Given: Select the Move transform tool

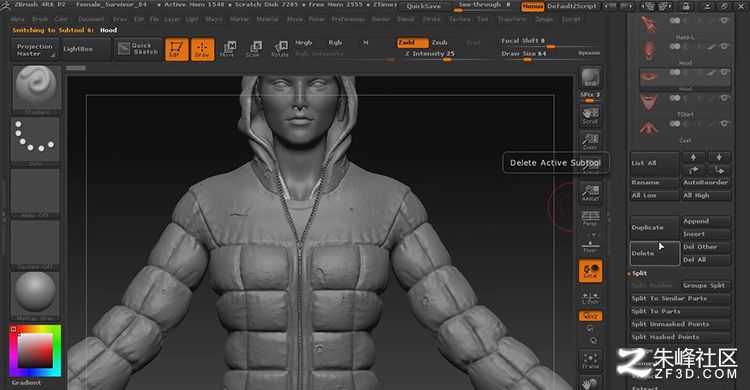Looking at the screenshot, I should [228, 49].
